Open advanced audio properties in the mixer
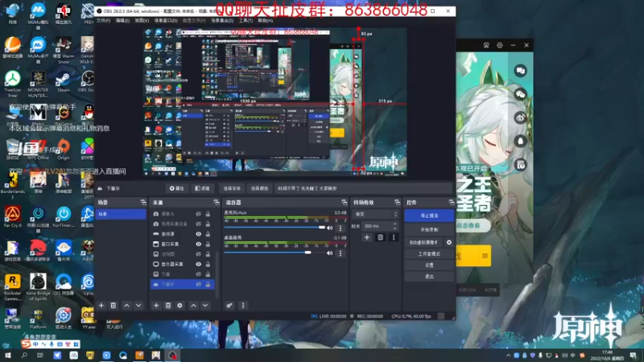 point(229,306)
